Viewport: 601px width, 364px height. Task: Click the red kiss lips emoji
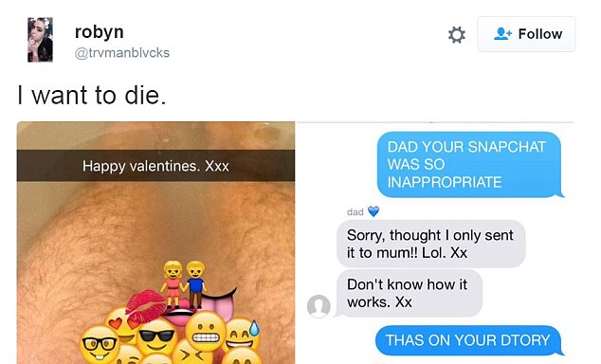coord(145,305)
